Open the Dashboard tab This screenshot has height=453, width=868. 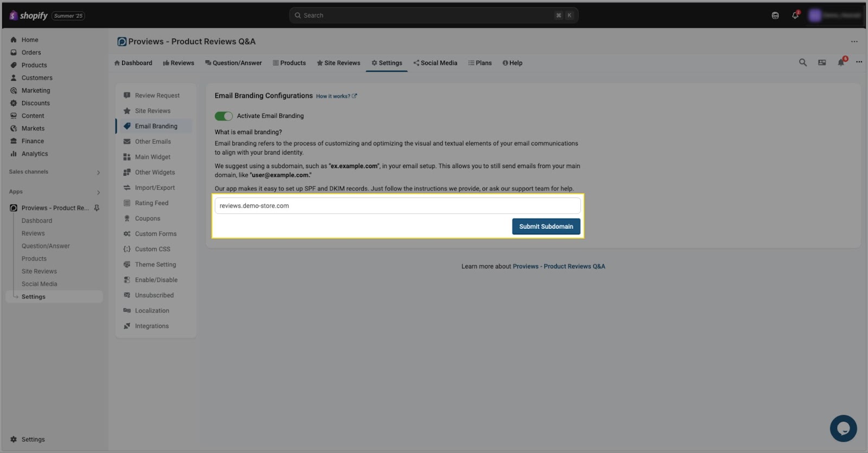click(x=133, y=63)
